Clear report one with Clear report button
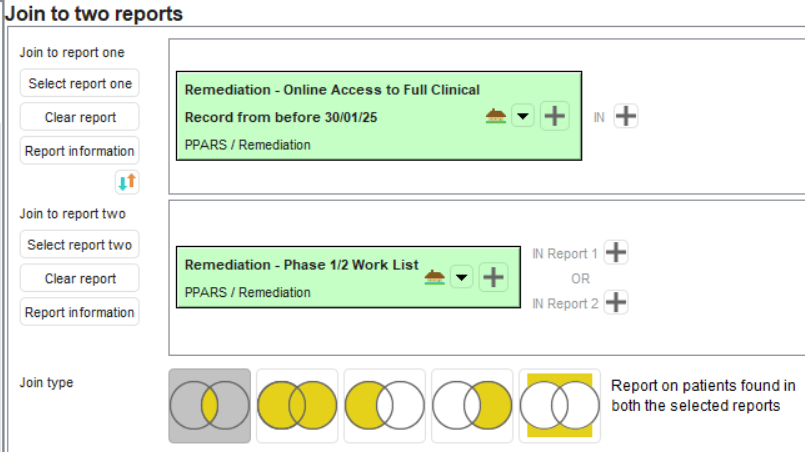805x452 pixels. click(x=80, y=117)
